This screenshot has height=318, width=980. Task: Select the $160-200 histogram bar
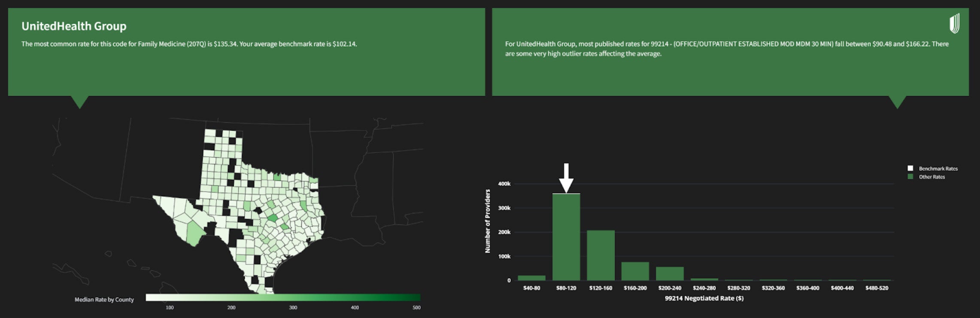coord(635,271)
